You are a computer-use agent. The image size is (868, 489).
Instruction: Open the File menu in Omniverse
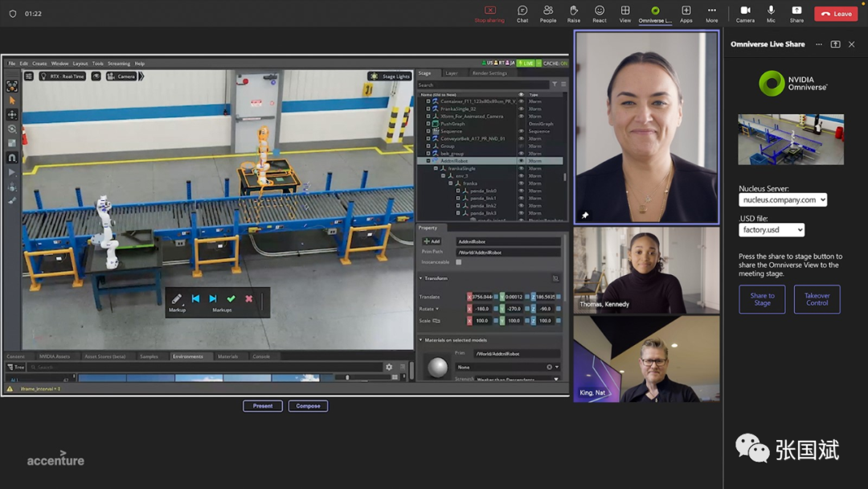point(11,64)
